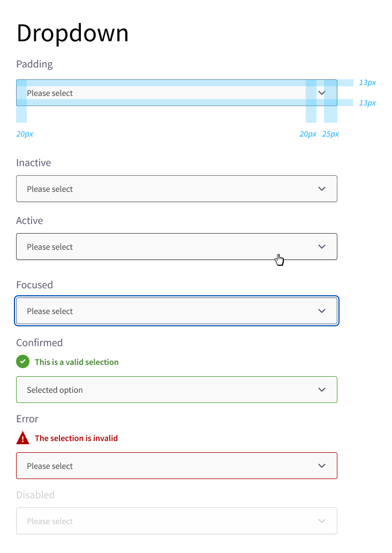The width and height of the screenshot is (392, 553).
Task: Click 'The selection is invalid' error text
Action: pyautogui.click(x=76, y=438)
